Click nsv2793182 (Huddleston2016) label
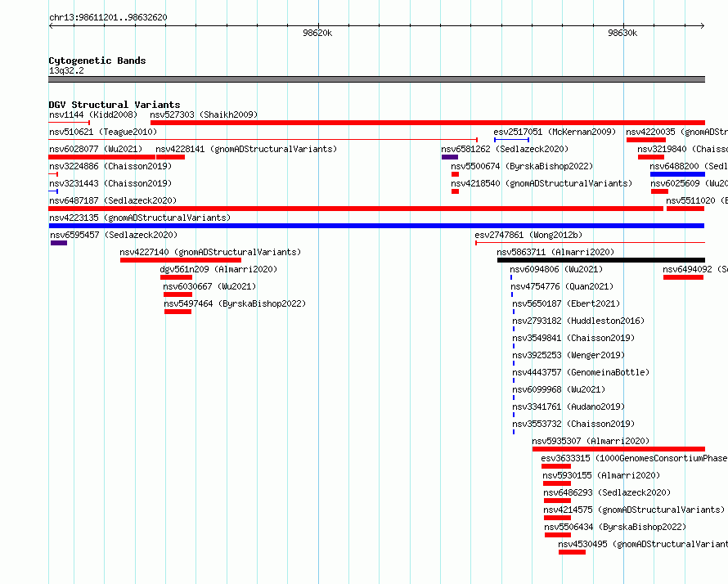 (x=578, y=321)
